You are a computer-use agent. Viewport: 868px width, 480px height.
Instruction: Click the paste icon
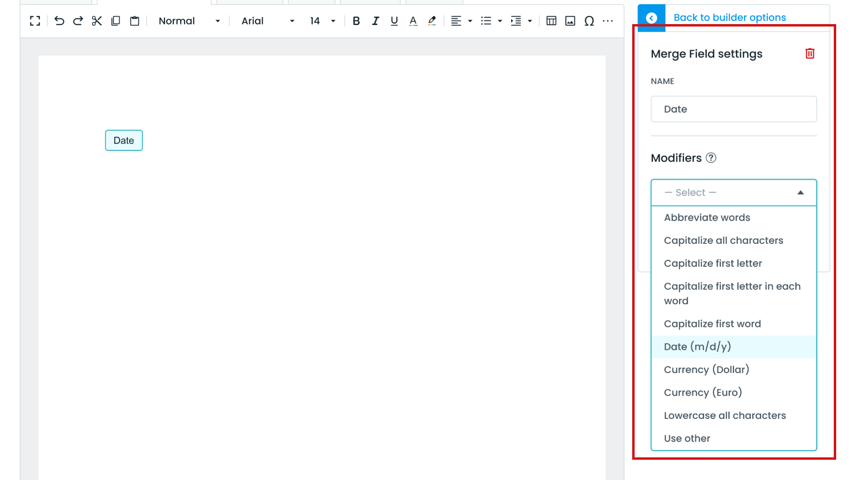135,21
